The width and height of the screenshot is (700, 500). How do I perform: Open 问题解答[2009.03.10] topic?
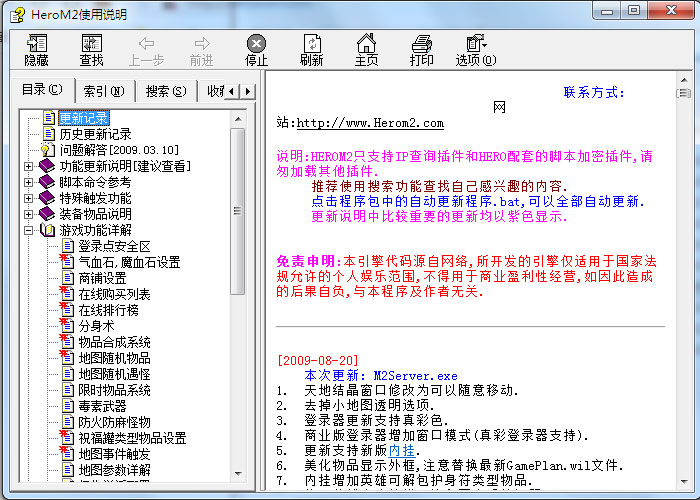click(x=119, y=150)
